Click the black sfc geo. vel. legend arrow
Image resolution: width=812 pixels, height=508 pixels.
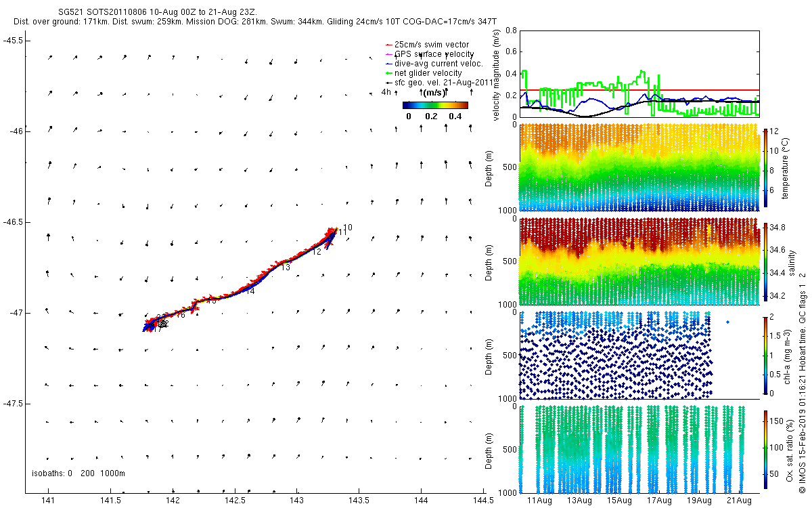(x=387, y=82)
